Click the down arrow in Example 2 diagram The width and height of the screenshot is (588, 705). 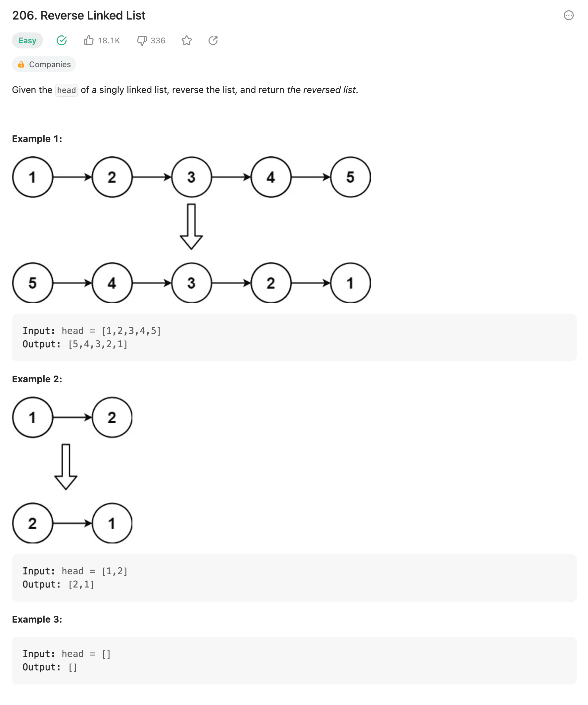click(x=66, y=466)
